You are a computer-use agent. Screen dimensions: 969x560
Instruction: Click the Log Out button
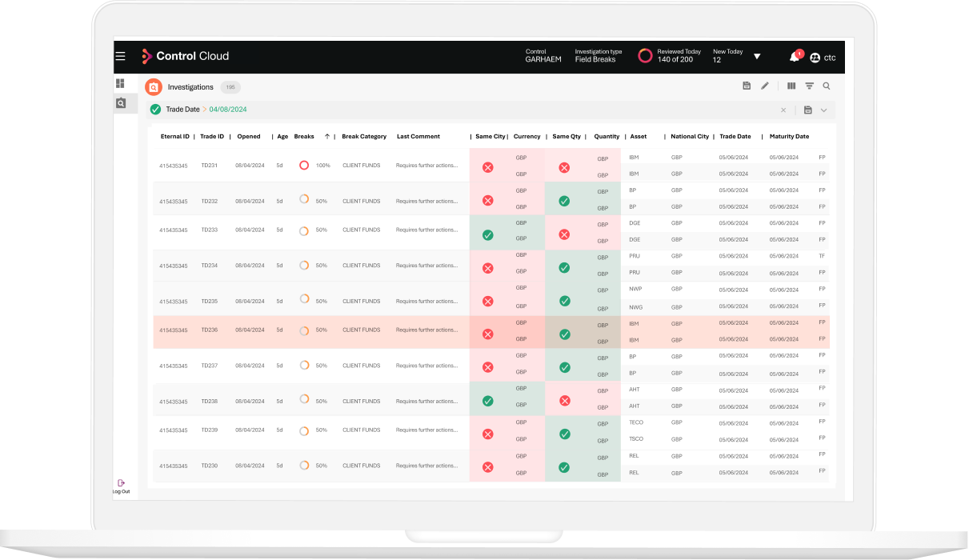click(121, 486)
